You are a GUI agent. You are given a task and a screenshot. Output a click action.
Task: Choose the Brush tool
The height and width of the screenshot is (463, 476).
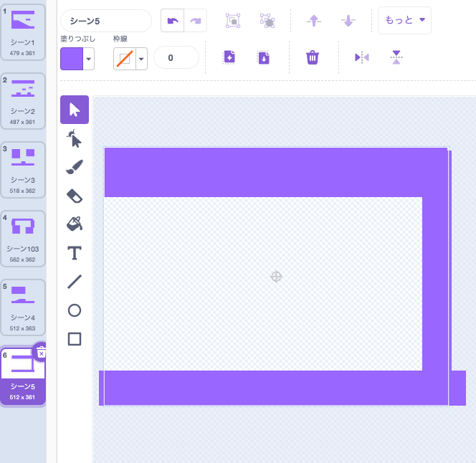tap(75, 167)
